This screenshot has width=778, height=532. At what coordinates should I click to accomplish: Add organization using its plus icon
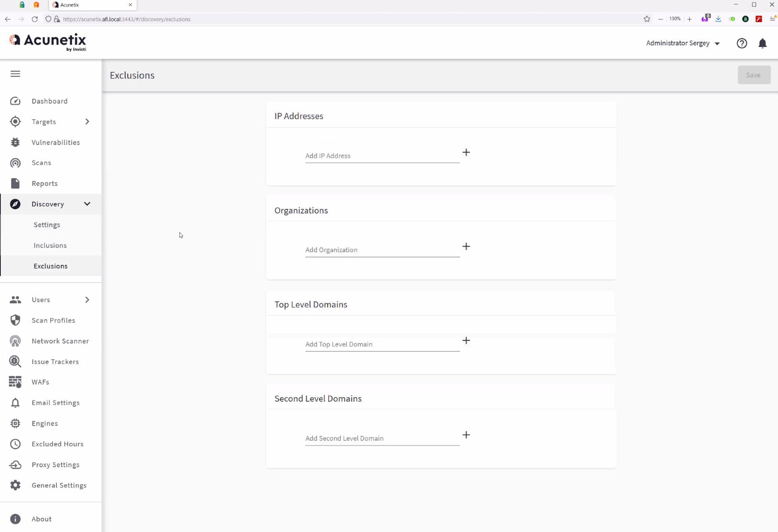click(466, 247)
